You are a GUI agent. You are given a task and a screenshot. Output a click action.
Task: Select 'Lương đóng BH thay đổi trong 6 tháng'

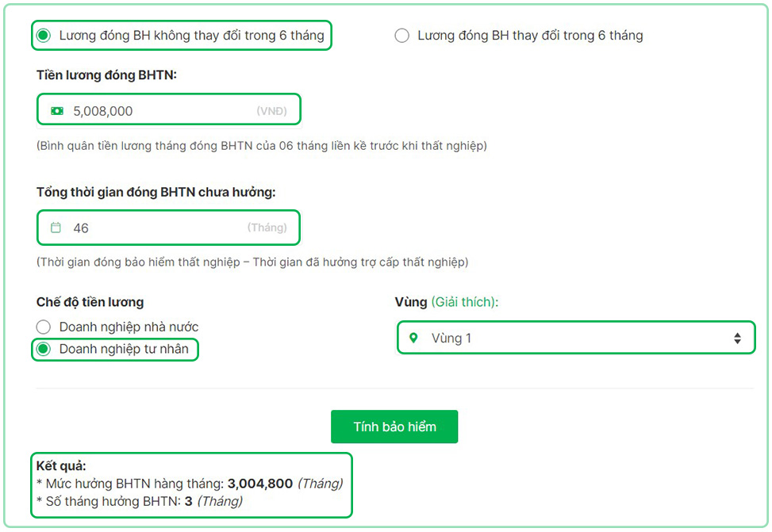pos(402,35)
